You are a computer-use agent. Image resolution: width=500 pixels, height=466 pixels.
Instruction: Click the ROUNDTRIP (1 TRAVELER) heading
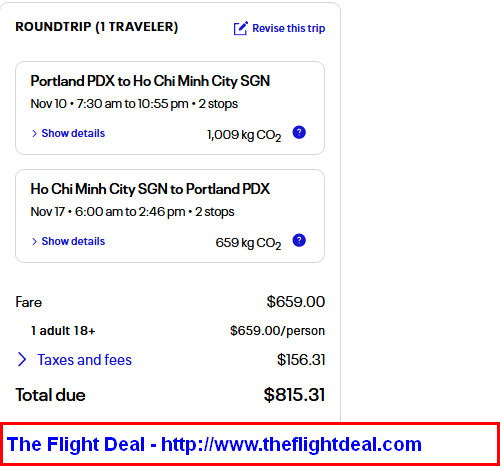coord(97,27)
